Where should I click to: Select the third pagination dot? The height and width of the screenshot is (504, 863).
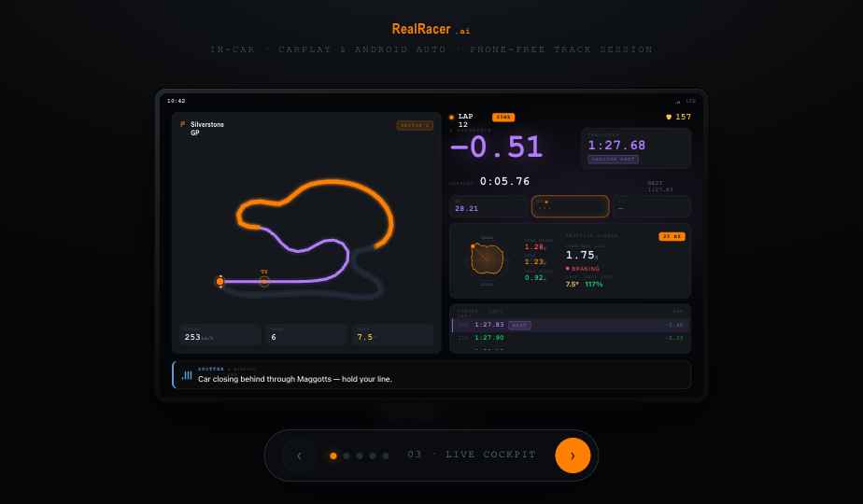coord(360,455)
